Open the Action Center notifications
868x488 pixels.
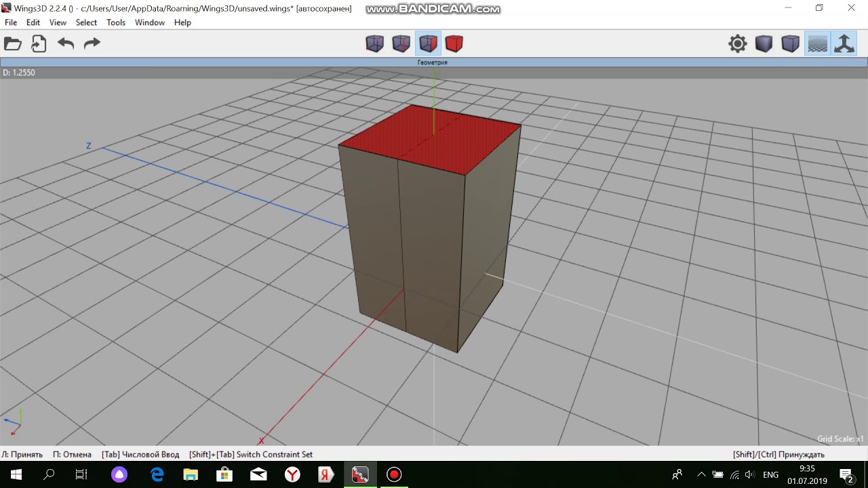click(x=846, y=474)
